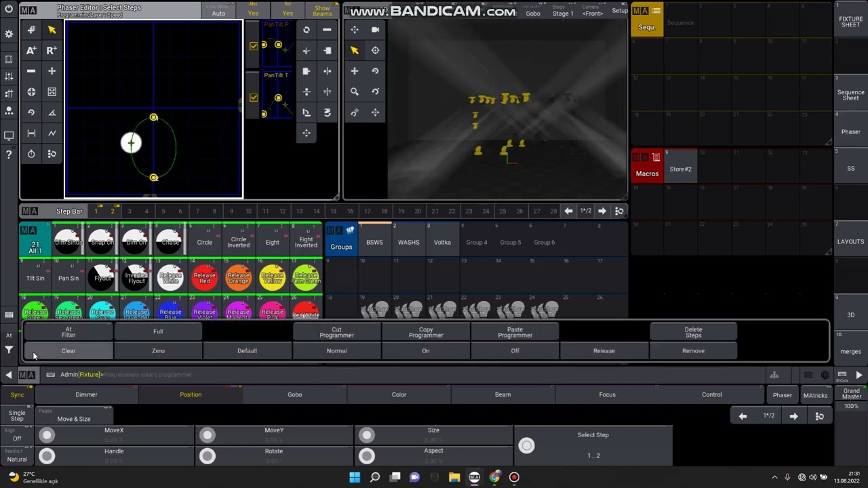Open the Camera Front selector in 3D viewer
Viewport: 868px width, 488px height.
tap(592, 11)
